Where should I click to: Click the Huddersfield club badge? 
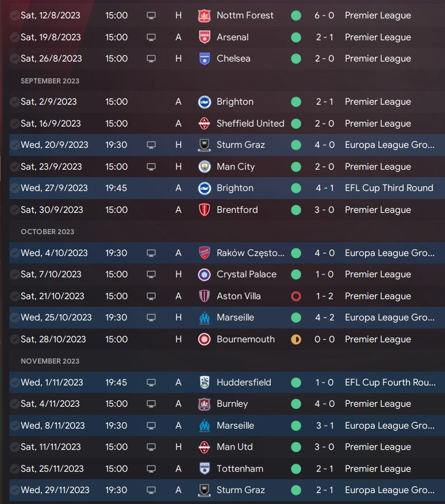[x=204, y=383]
